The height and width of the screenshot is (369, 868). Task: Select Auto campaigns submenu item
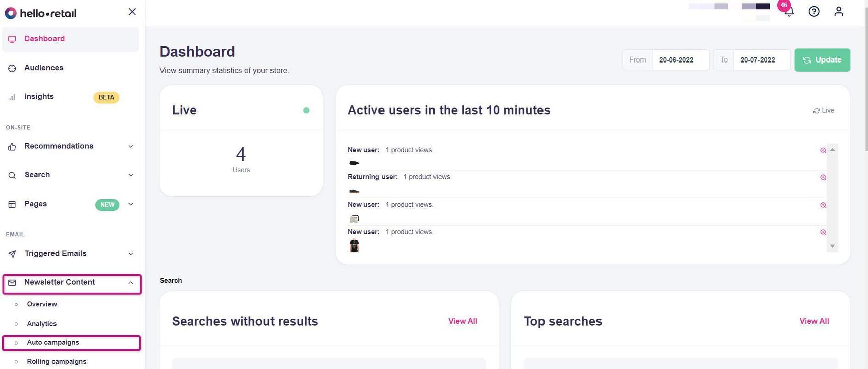coord(53,343)
